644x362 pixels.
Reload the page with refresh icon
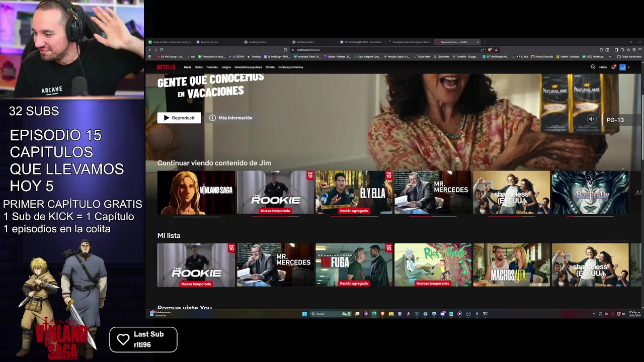coord(162,50)
